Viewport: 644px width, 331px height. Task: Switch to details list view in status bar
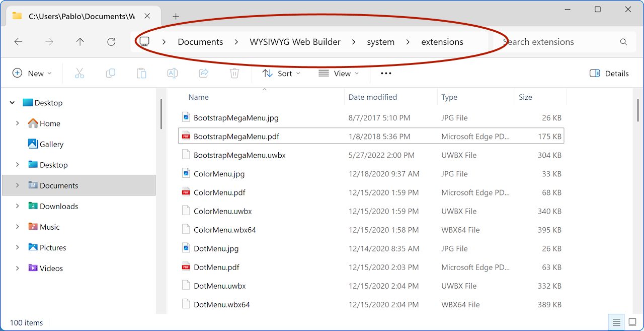[615, 322]
